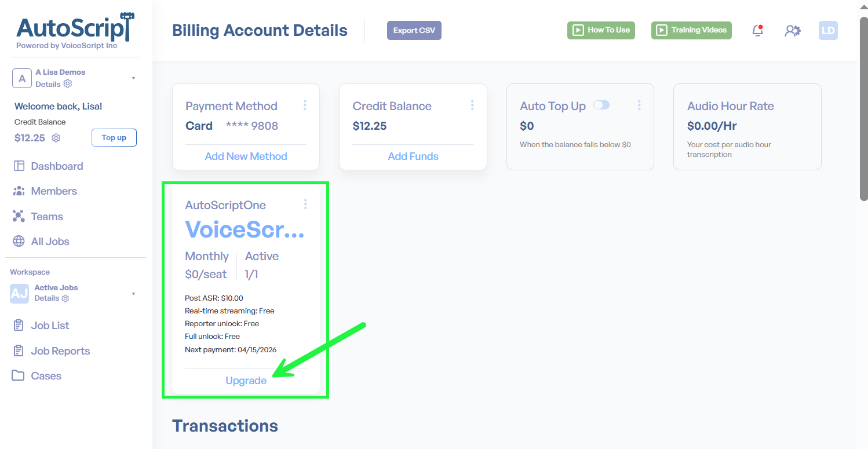Click the Upgrade link on plan card
This screenshot has width=868, height=449.
(246, 381)
